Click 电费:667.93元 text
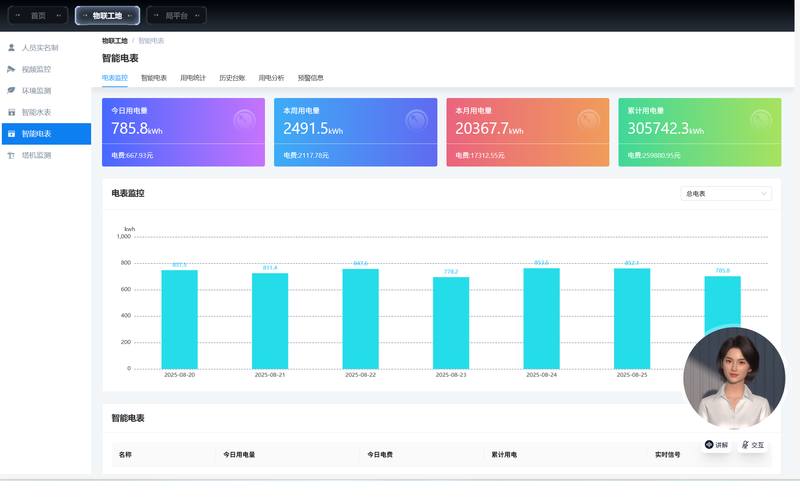 (x=132, y=155)
